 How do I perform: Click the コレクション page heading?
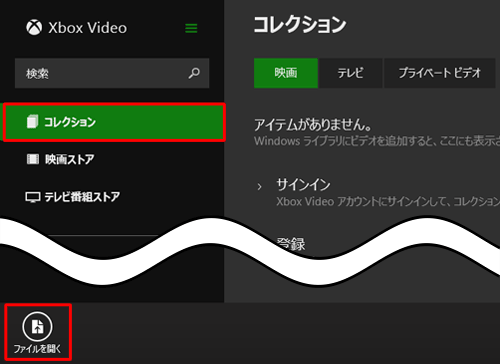[300, 25]
